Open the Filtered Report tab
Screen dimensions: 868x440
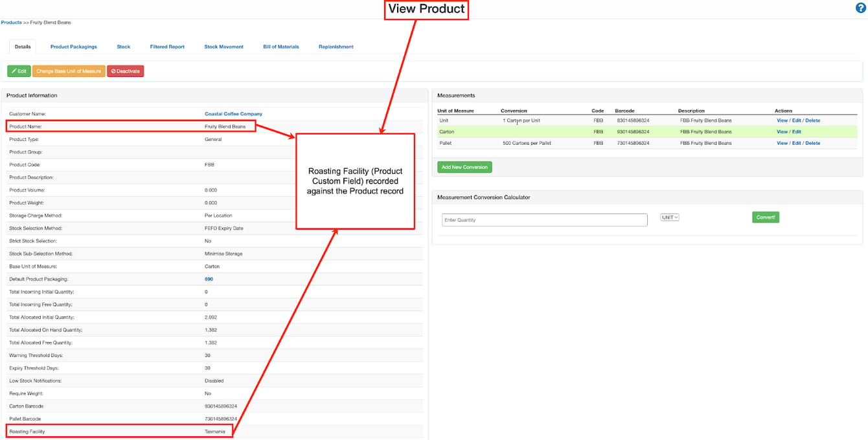point(167,47)
